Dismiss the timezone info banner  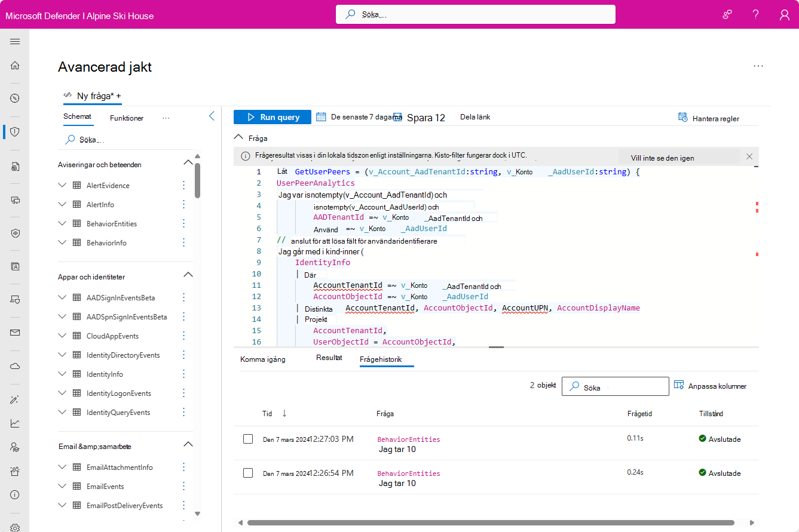749,156
